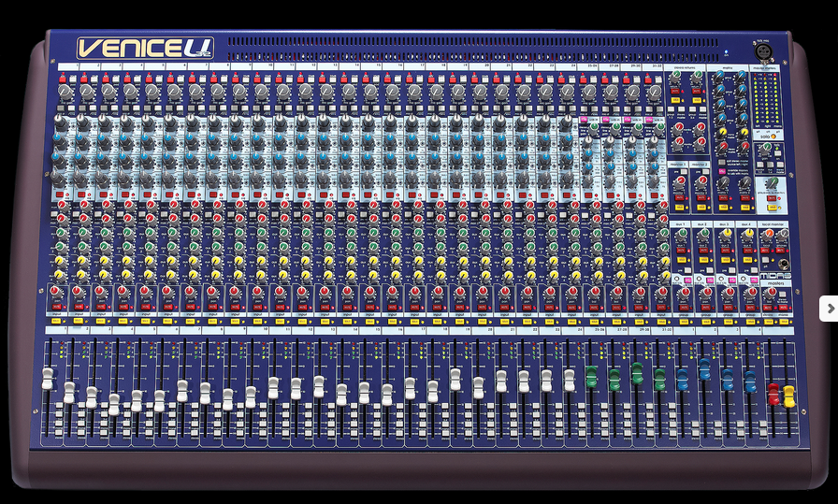The height and width of the screenshot is (504, 838).
Task: Click the orange solo indicator light
Action: tap(773, 137)
